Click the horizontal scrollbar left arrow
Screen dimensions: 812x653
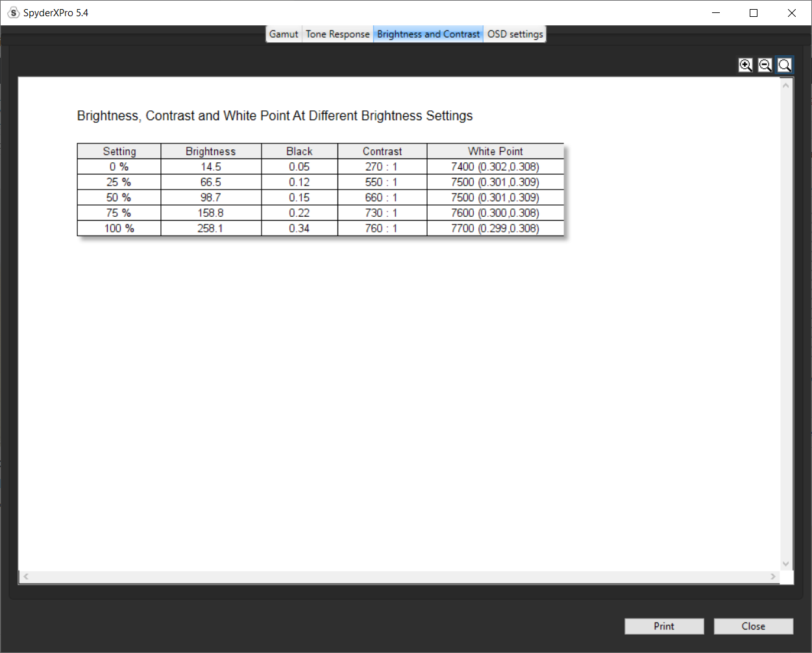(26, 576)
